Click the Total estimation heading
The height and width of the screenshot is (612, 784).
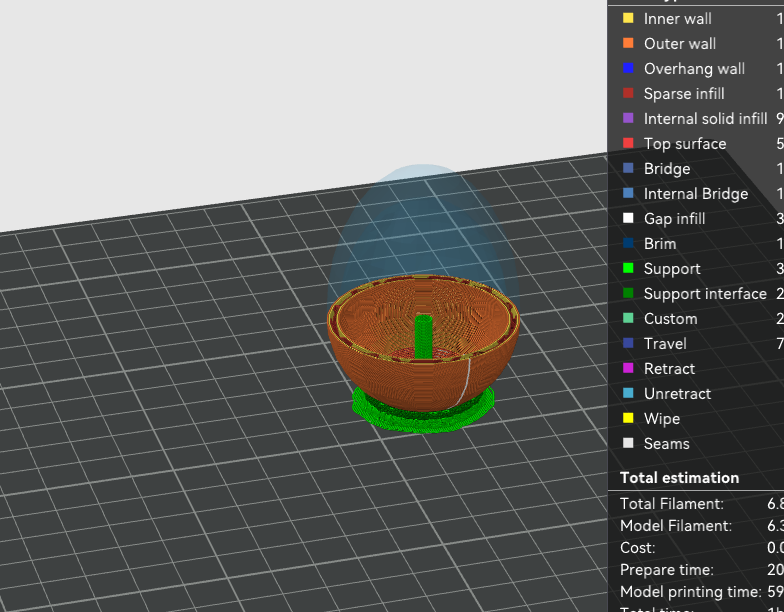[x=680, y=478]
